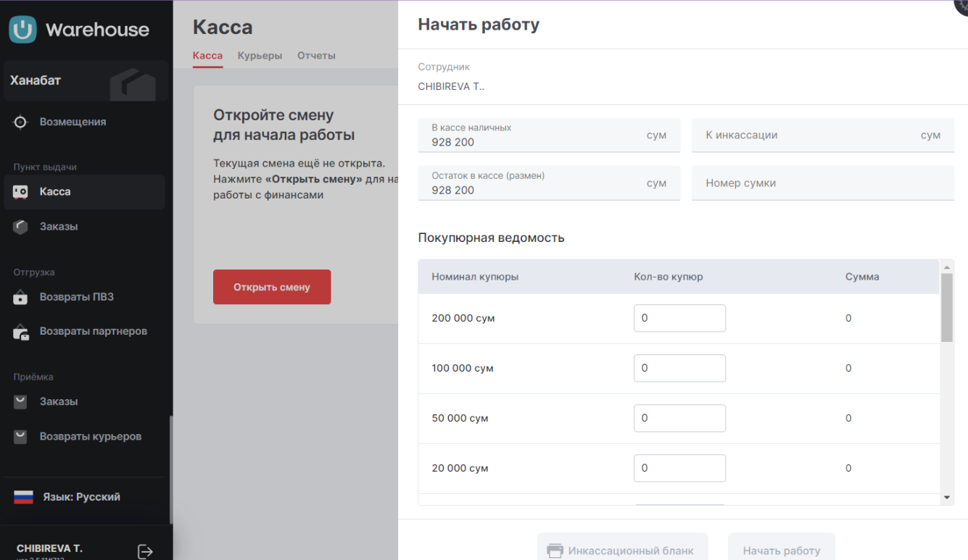Screen dimensions: 968x560
Task: Click the Возмещения sidebar icon
Action: pos(21,122)
